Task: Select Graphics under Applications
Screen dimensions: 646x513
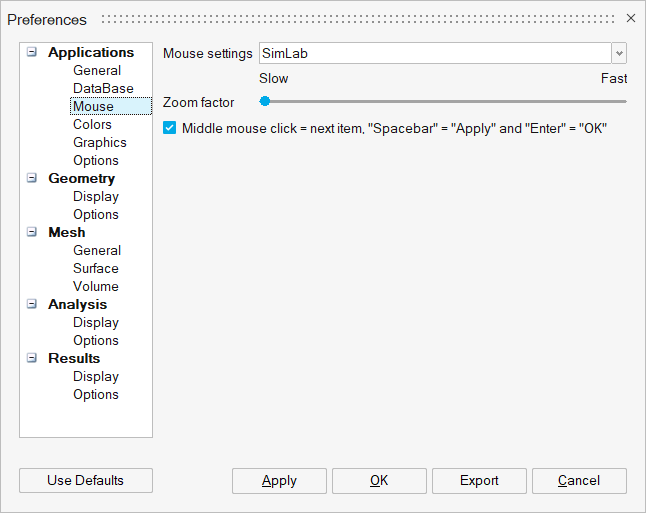Action: tap(99, 143)
